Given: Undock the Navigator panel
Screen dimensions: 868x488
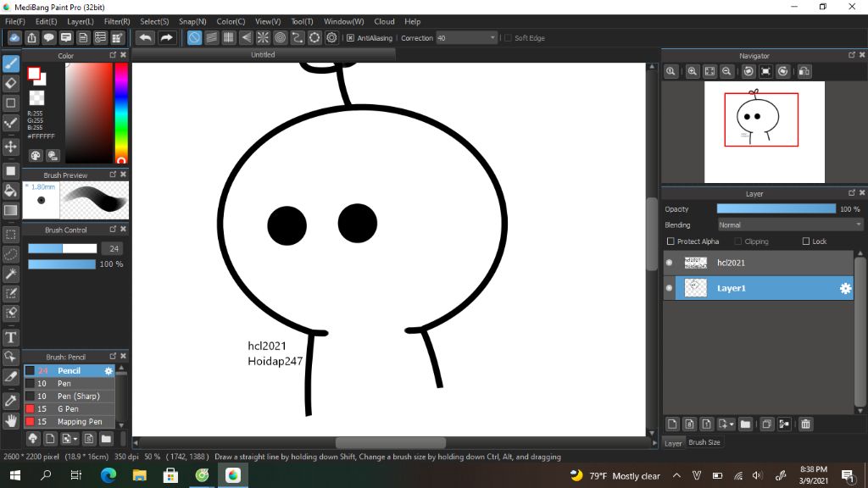Looking at the screenshot, I should pos(851,55).
